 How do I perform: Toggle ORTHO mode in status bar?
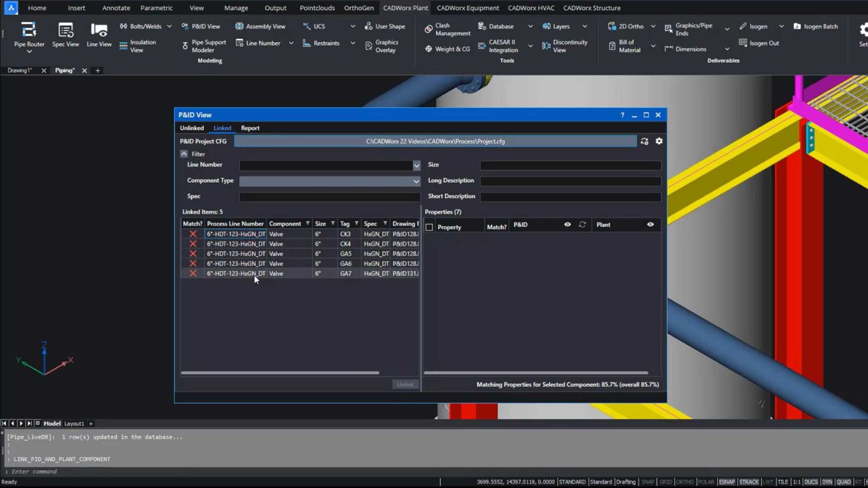685,482
